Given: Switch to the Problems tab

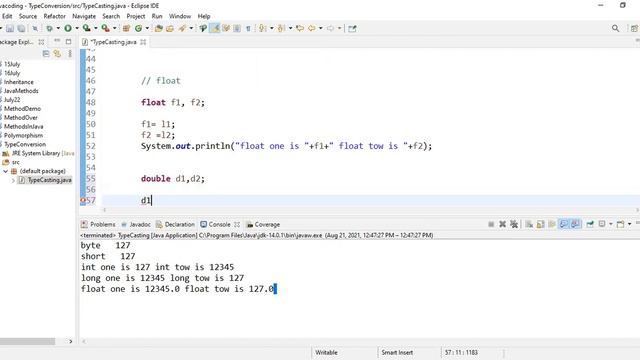Looking at the screenshot, I should coord(98,224).
